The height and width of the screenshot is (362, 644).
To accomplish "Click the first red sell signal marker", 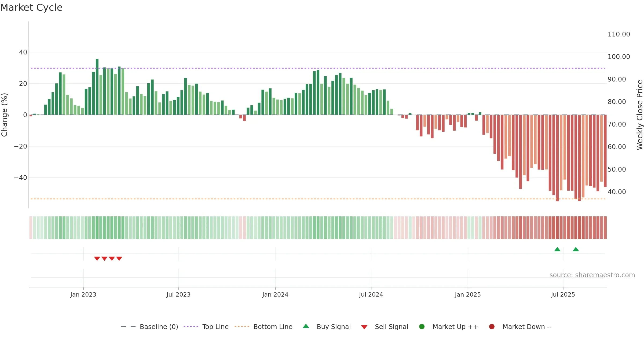I will point(97,258).
